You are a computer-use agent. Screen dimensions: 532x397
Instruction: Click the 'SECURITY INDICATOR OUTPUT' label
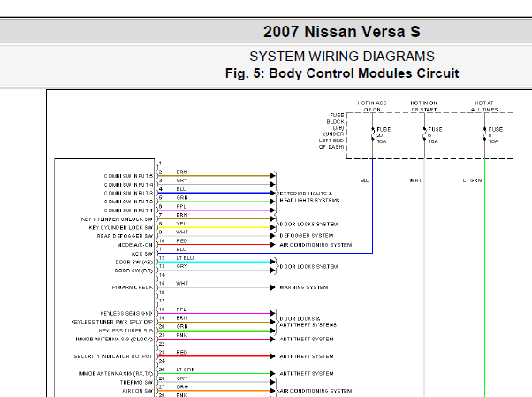pyautogui.click(x=113, y=356)
